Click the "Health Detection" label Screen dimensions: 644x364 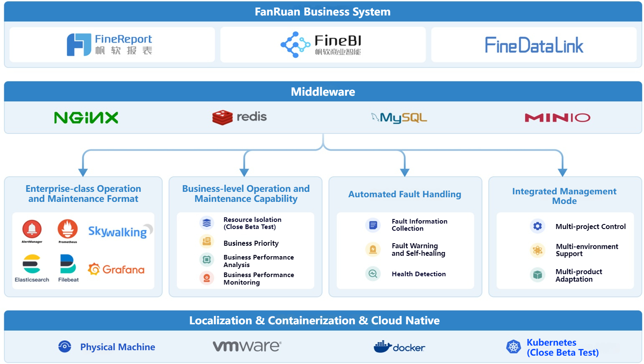(x=419, y=274)
